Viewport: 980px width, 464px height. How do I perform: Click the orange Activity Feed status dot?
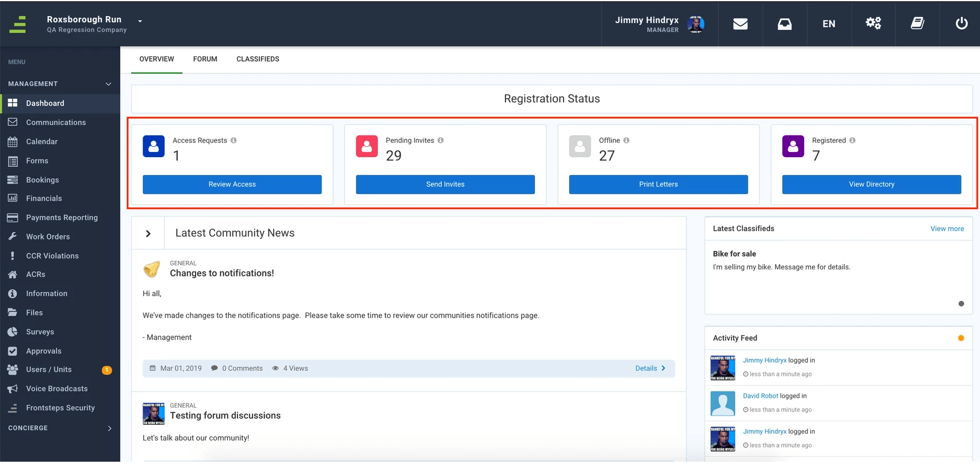tap(961, 338)
